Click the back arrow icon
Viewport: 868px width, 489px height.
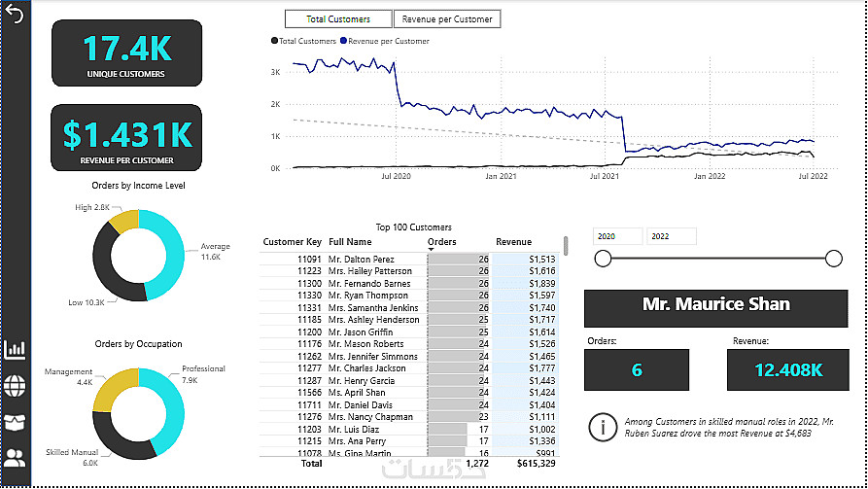click(x=14, y=14)
